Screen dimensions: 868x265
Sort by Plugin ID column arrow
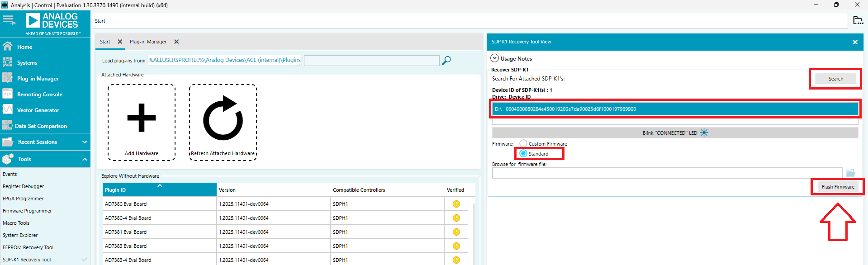160,185
